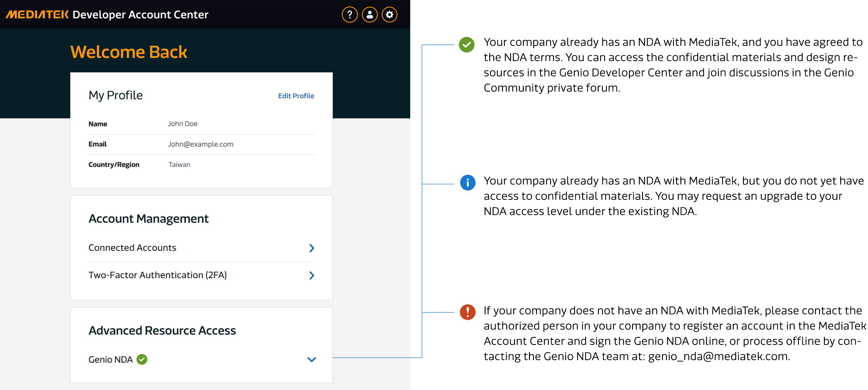
Task: Select the name value John Doe
Action: click(x=183, y=124)
